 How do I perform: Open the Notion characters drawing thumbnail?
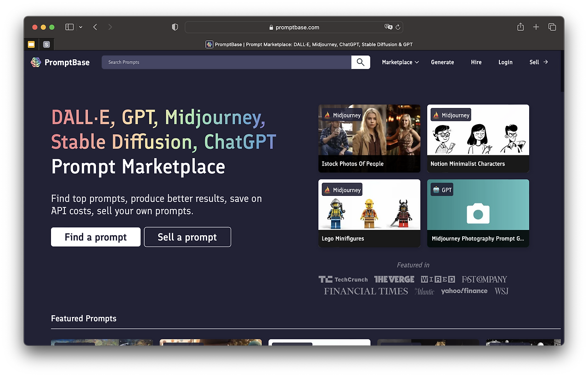(x=478, y=130)
